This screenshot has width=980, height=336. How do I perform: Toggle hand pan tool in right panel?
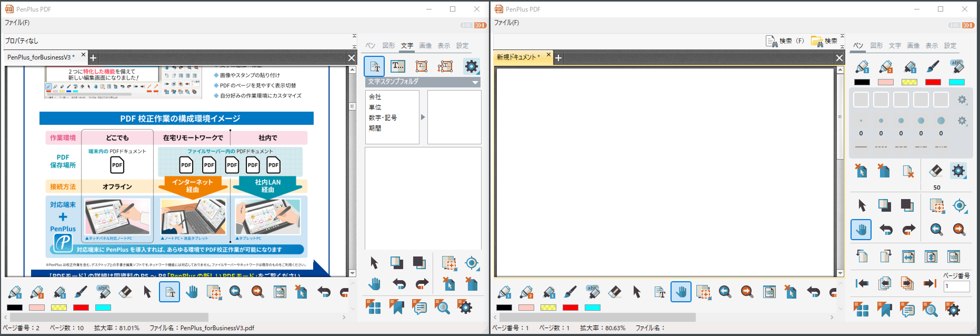(x=861, y=229)
